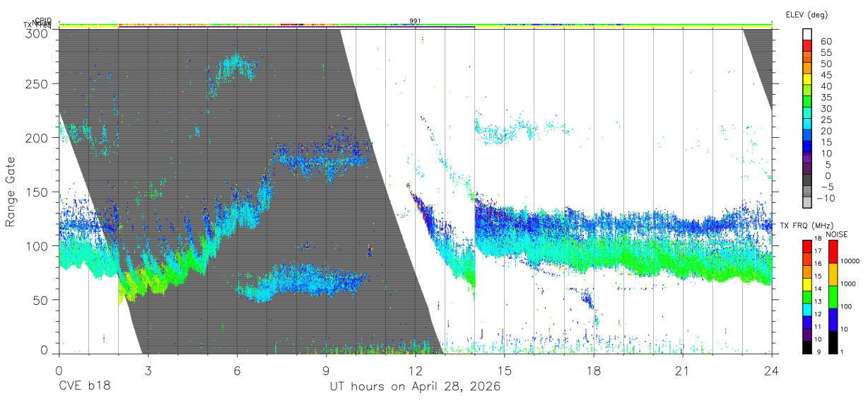Click the 18 tick label on the UT hours axis
The width and height of the screenshot is (868, 401).
coord(594,371)
